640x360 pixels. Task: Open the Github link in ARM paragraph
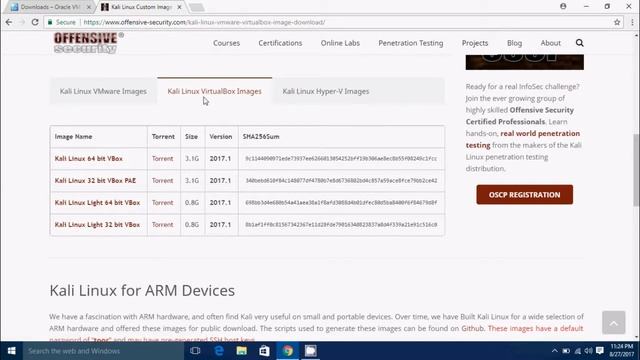(x=473, y=328)
